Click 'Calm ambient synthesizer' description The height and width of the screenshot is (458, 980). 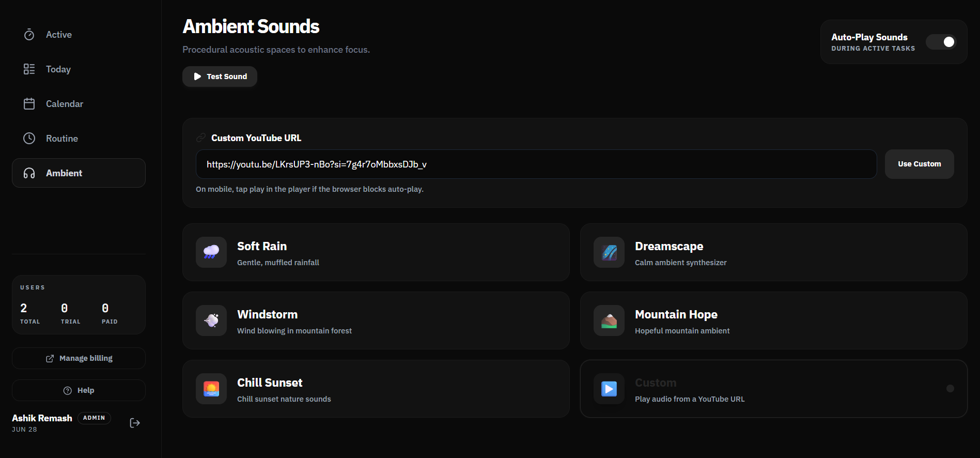pos(680,263)
